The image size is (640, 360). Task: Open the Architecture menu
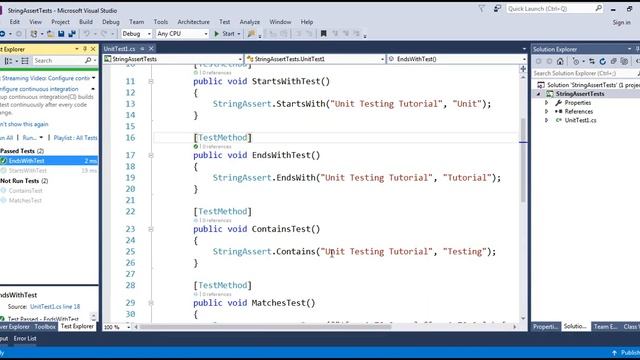[193, 22]
